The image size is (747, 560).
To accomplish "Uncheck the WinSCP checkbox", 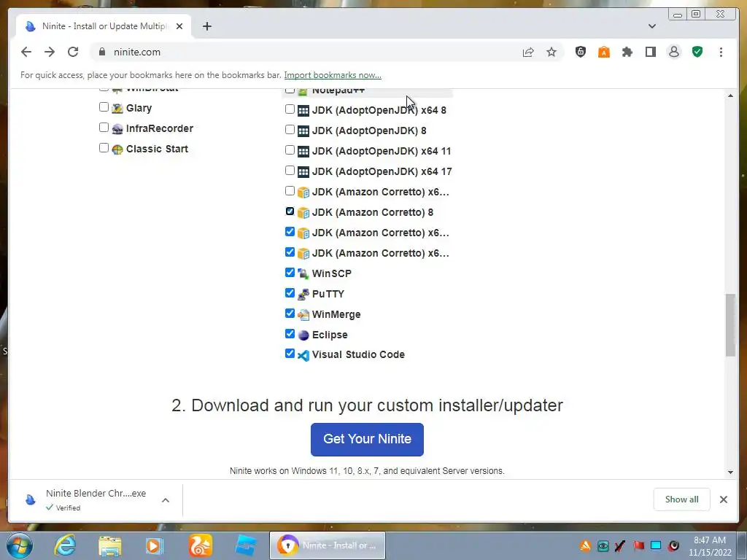I will 290,273.
